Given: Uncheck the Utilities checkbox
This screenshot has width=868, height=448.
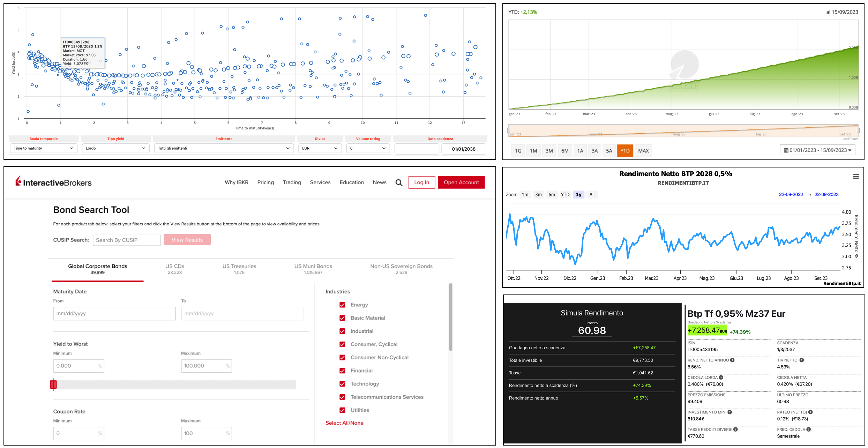Looking at the screenshot, I should 342,410.
